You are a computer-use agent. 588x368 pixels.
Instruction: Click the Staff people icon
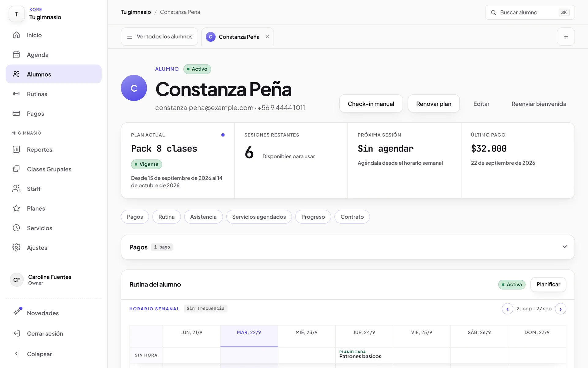click(16, 189)
